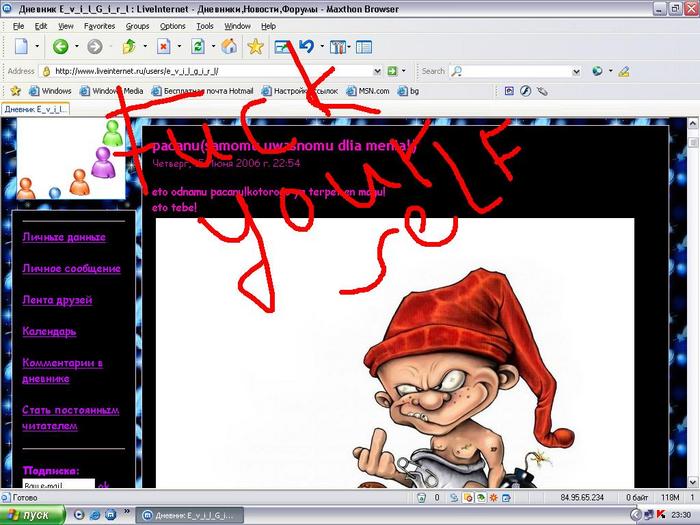Click the page scrollbar up arrow
Viewport: 700px width, 525px height.
pos(693,123)
